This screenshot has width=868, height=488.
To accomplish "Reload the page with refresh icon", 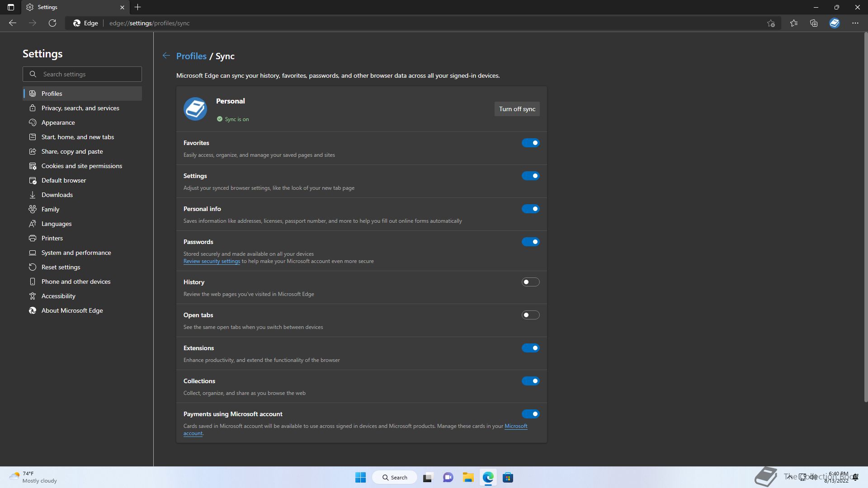I will (x=52, y=23).
